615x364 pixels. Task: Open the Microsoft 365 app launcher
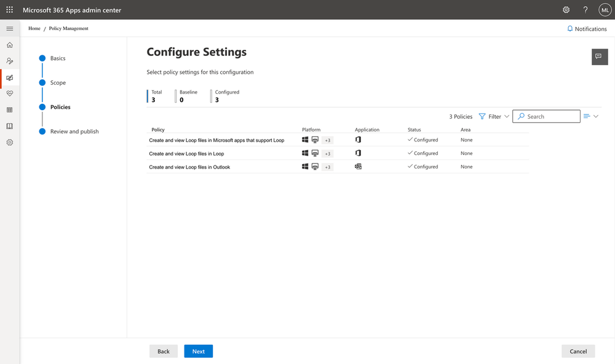click(9, 9)
